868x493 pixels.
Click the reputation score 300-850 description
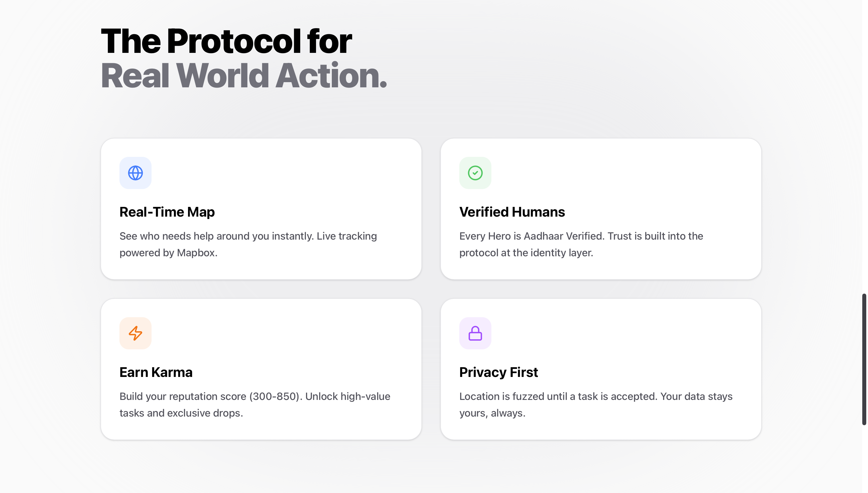255,404
